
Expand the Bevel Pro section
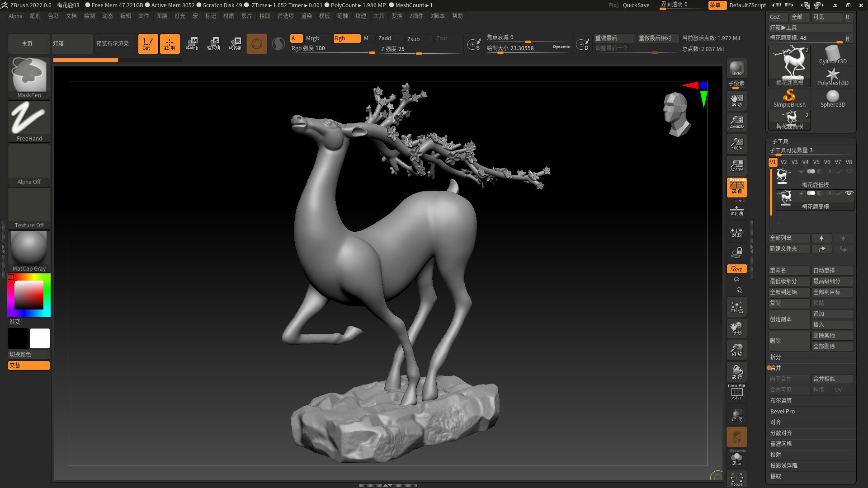[x=782, y=411]
